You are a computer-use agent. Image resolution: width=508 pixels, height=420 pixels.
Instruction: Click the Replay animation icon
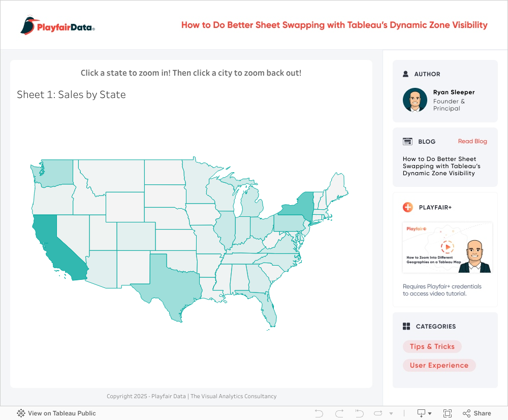pyautogui.click(x=378, y=413)
